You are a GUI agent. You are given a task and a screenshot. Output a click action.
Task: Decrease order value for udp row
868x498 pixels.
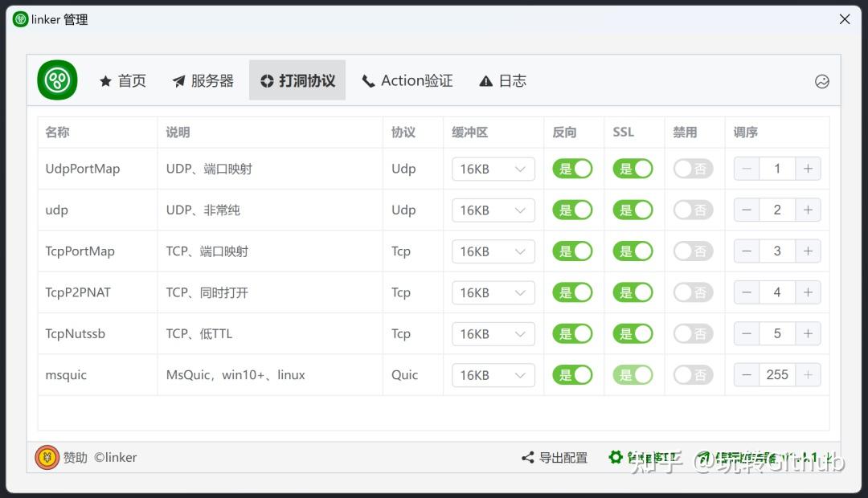[x=747, y=210]
